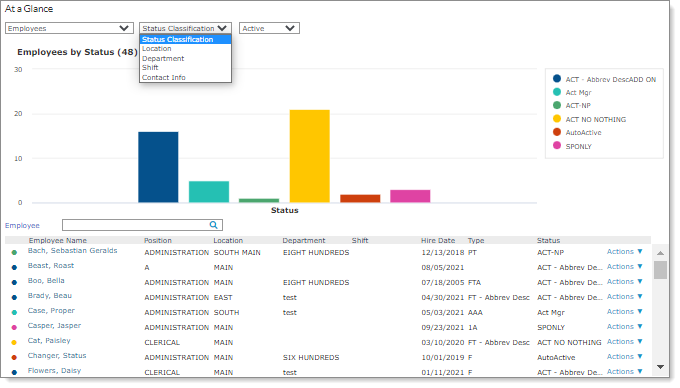Click the blue status dot beside Beast, Roast
The image size is (680, 388).
tap(14, 267)
